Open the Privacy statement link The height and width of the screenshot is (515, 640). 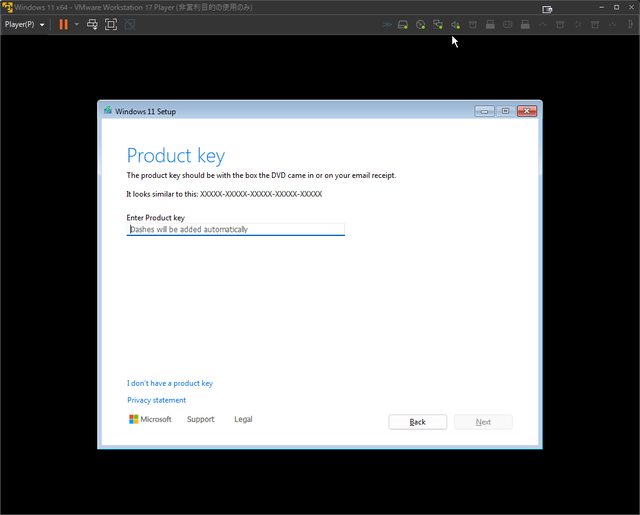156,400
